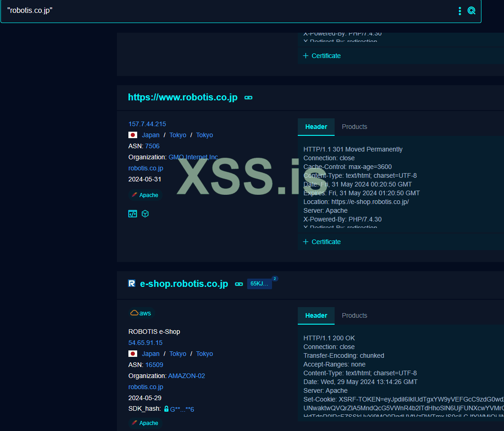
Task: Click the cube icon for www.robotis.co.jp
Action: [x=145, y=214]
